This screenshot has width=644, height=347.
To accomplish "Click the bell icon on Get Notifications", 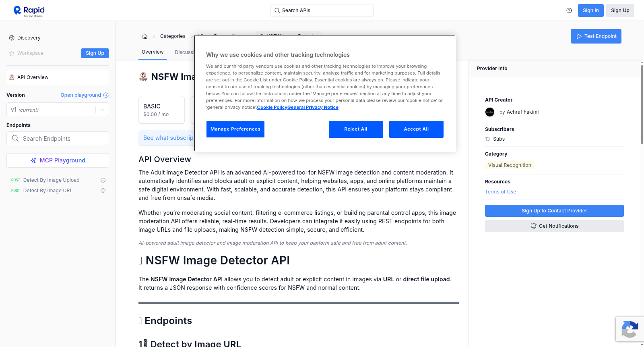I will click(x=534, y=226).
